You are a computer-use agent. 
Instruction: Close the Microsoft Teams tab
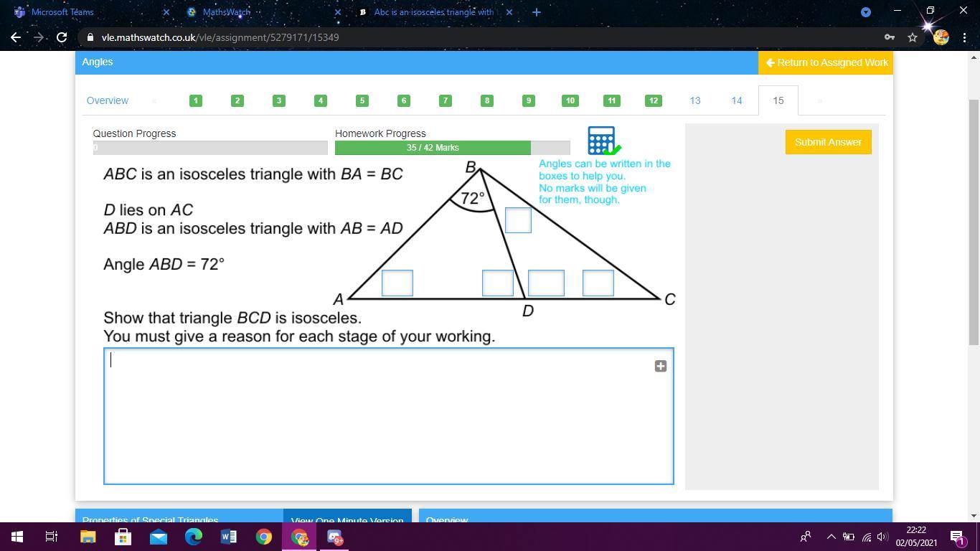[166, 12]
